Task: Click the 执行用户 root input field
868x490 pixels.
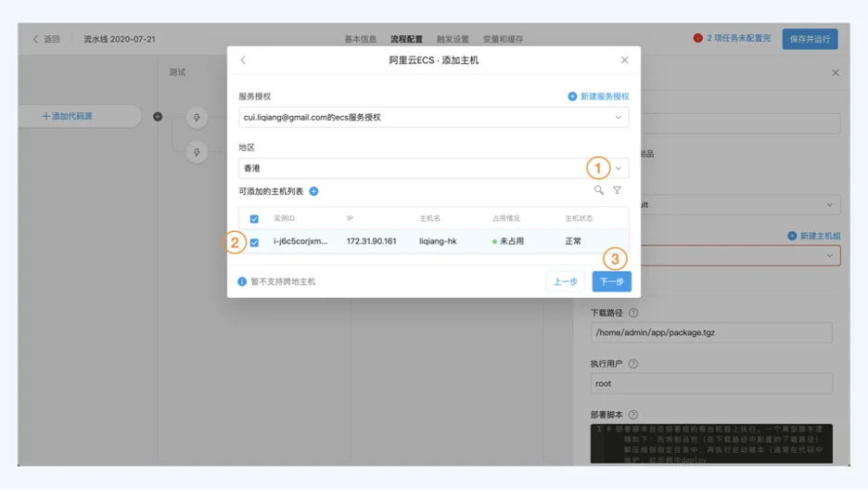Action: tap(711, 383)
